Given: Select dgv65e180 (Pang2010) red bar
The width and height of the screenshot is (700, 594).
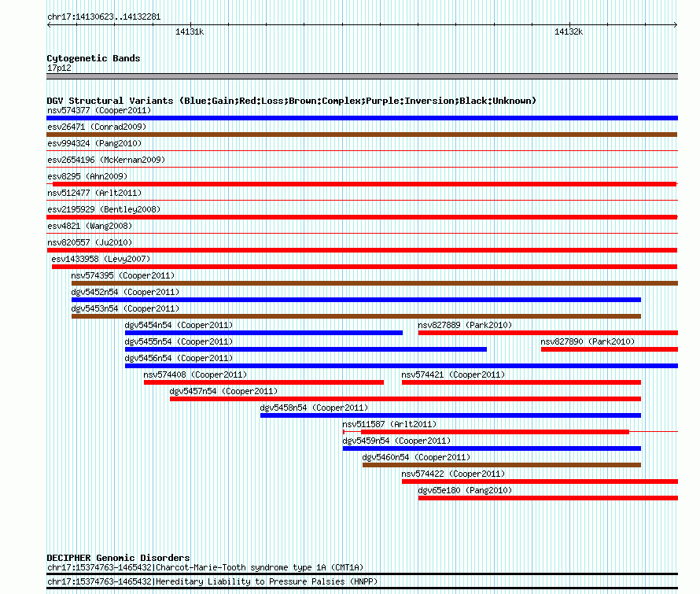Looking at the screenshot, I should click(548, 498).
